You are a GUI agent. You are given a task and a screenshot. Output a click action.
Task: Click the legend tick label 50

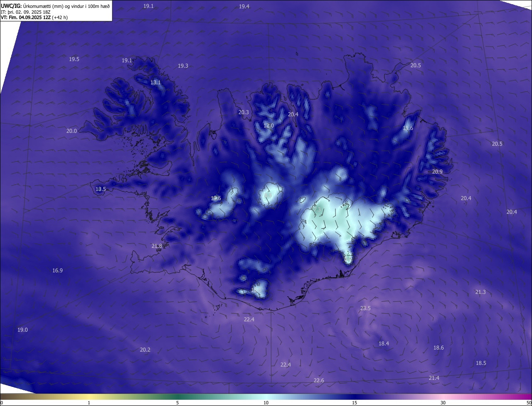tap(529, 403)
